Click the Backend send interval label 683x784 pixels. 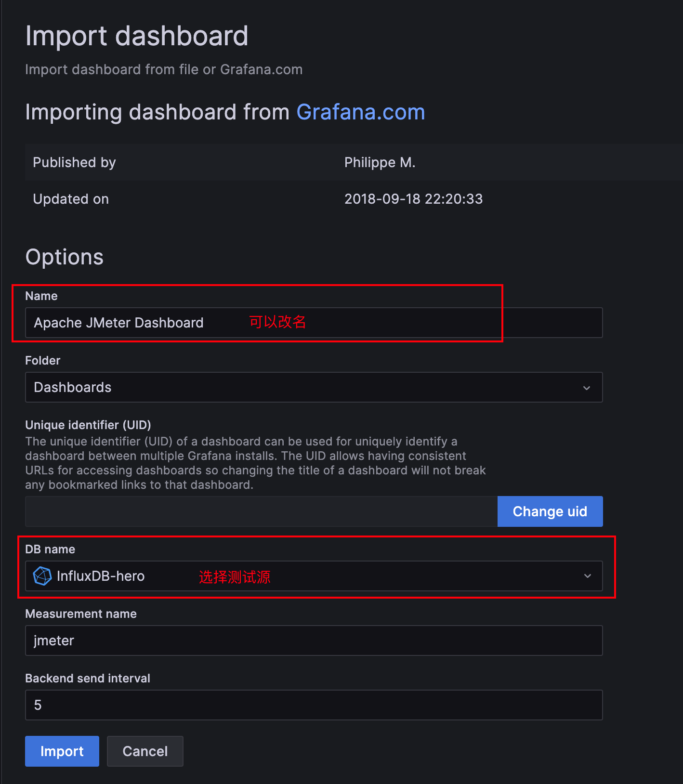point(88,678)
